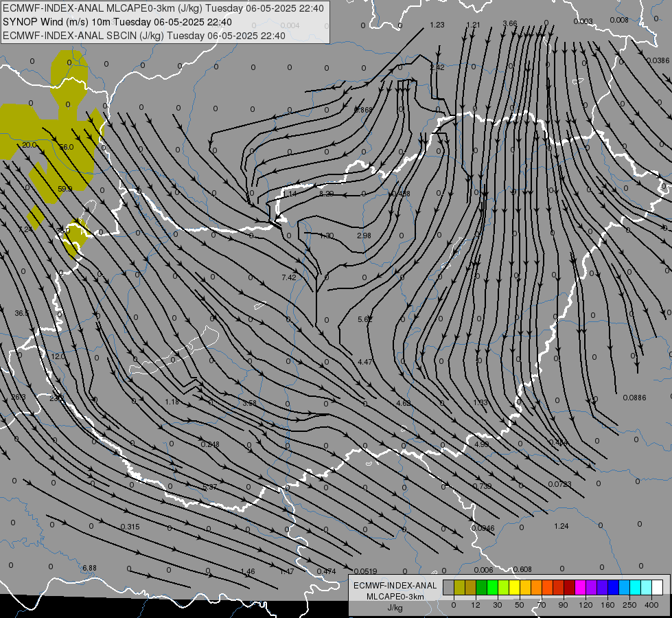Click the 0.739 value on the map

pyautogui.click(x=482, y=486)
